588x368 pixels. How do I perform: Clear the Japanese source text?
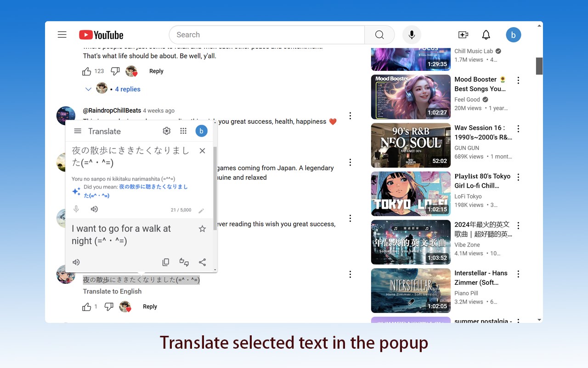pyautogui.click(x=202, y=151)
